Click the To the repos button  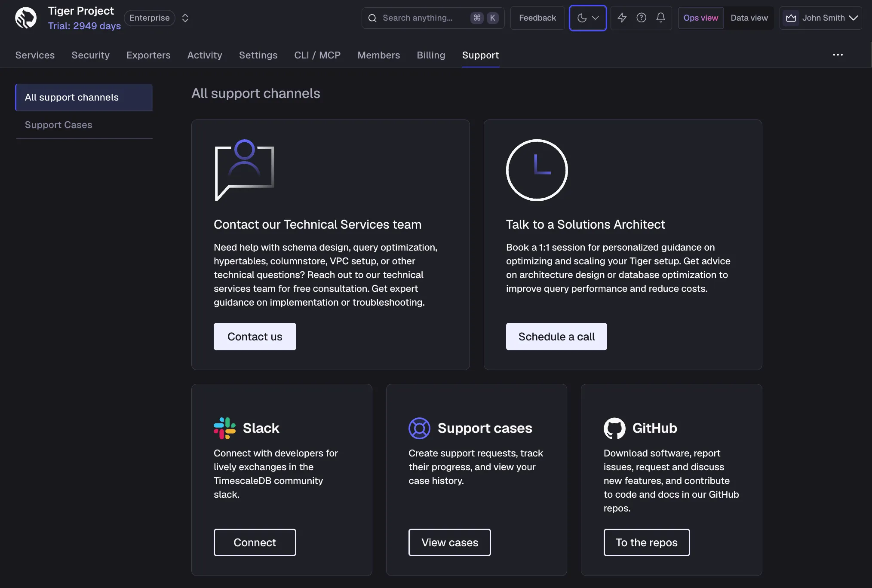click(x=646, y=542)
